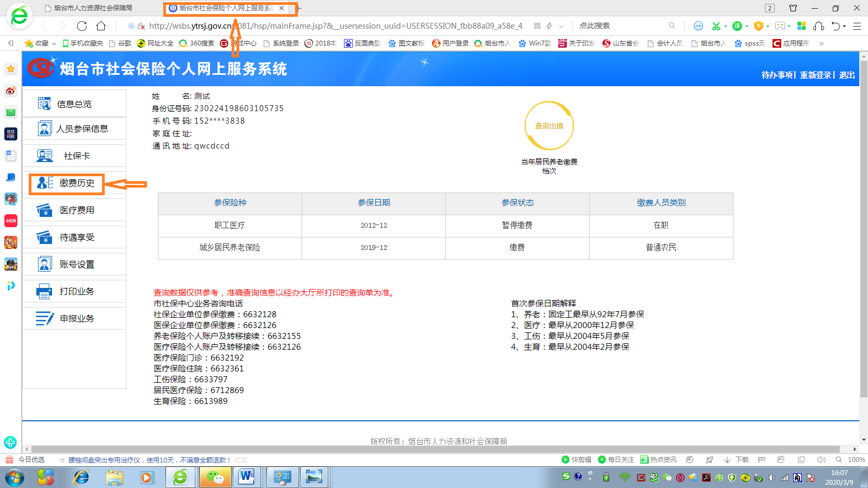Click the star favorites icon in sidebar

click(x=11, y=69)
